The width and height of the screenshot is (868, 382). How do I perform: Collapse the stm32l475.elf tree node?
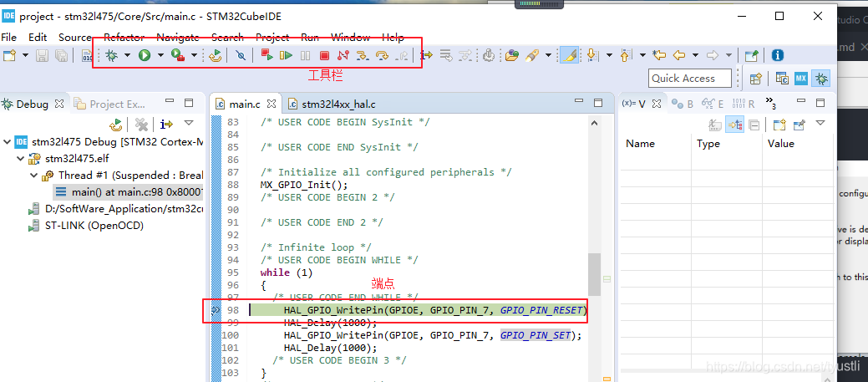[x=21, y=158]
